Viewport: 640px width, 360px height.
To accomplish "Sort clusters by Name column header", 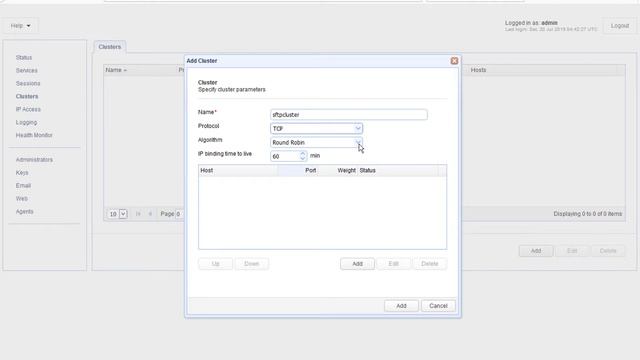I will pyautogui.click(x=140, y=70).
